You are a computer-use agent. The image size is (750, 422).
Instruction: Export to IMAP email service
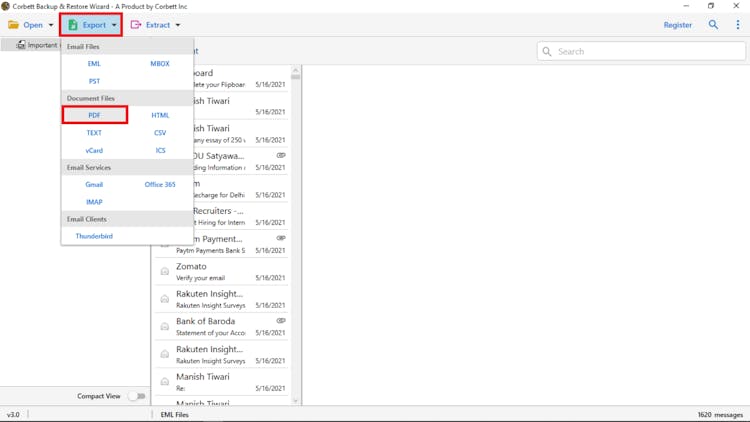click(94, 202)
